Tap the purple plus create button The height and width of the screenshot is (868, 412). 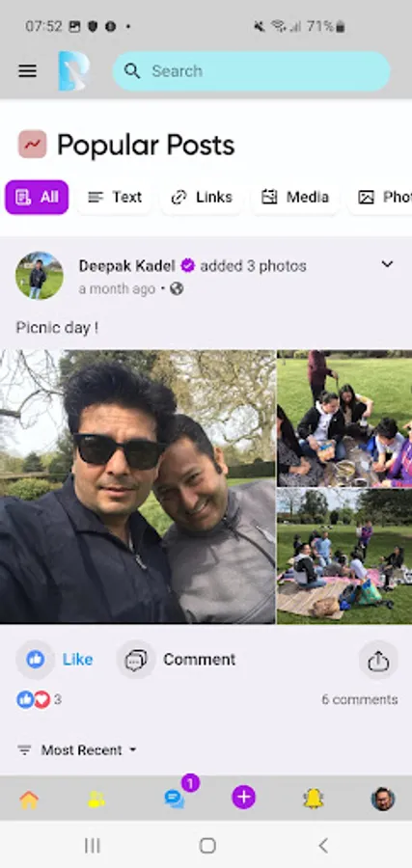click(x=244, y=798)
